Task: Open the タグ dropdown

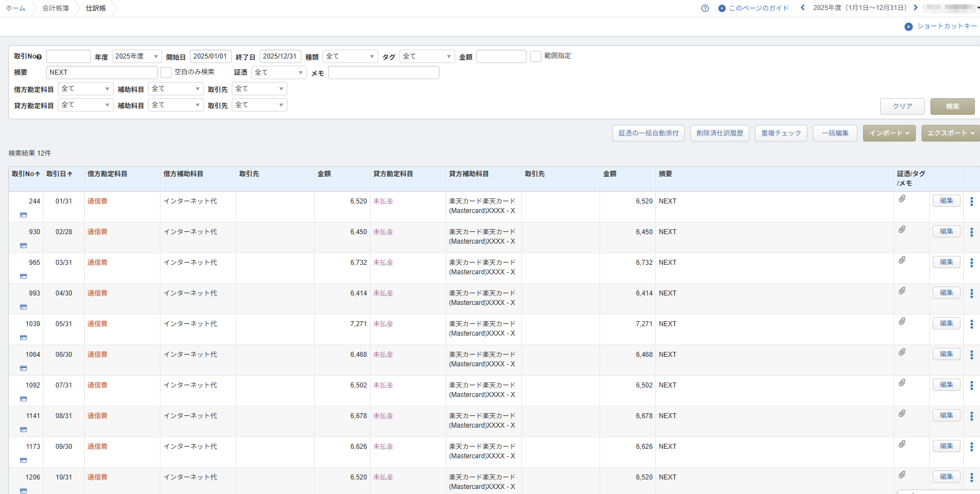Action: pos(427,56)
